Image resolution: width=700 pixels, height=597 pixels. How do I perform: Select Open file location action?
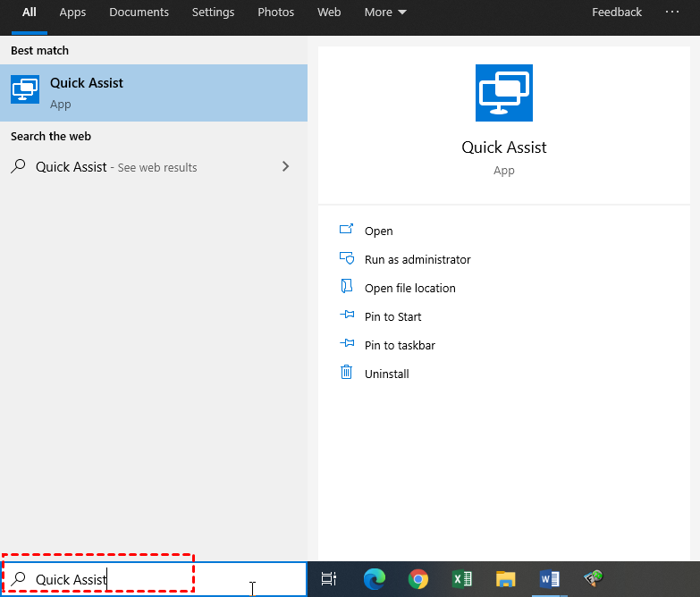pos(409,288)
